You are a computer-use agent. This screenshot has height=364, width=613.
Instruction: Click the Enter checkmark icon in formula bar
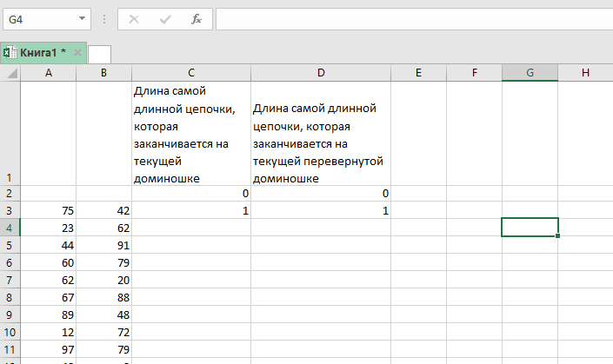[x=165, y=18]
